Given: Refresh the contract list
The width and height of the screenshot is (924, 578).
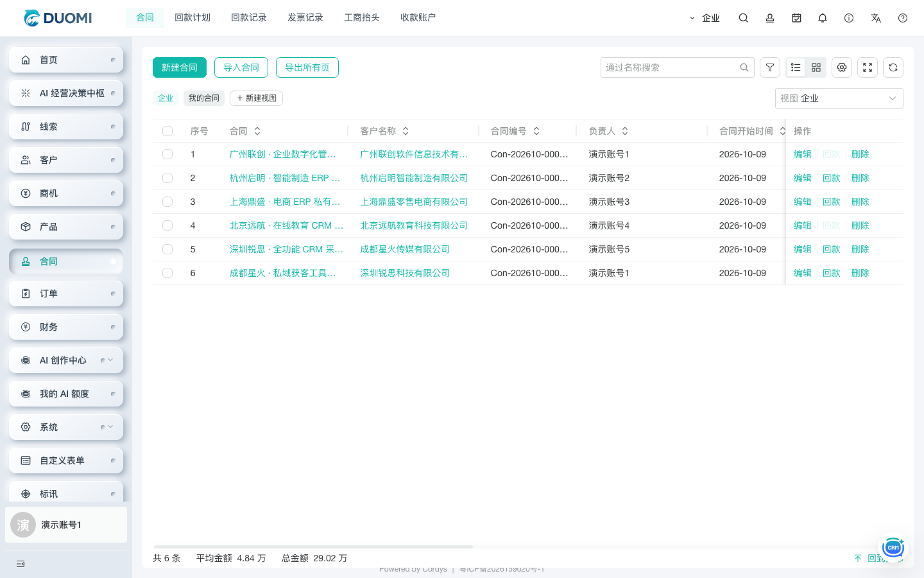Looking at the screenshot, I should pyautogui.click(x=893, y=67).
